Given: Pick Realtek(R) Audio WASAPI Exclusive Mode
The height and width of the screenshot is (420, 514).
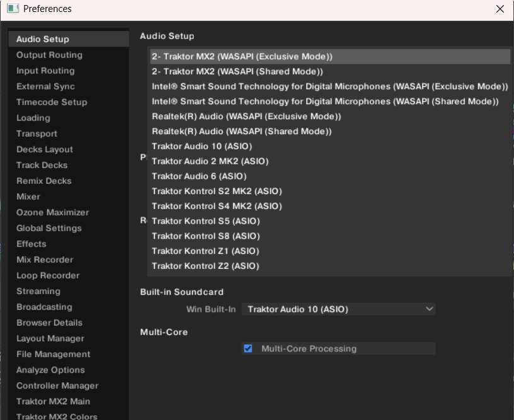Looking at the screenshot, I should [330, 116].
